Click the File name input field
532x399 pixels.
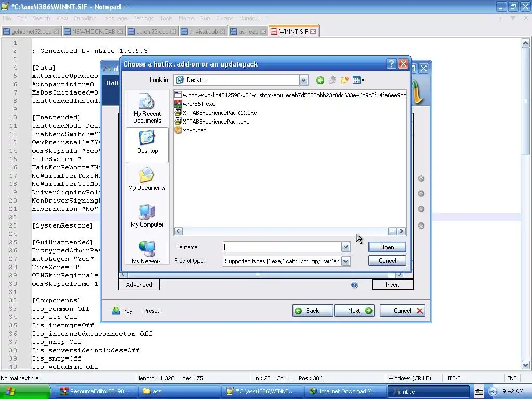[282, 247]
